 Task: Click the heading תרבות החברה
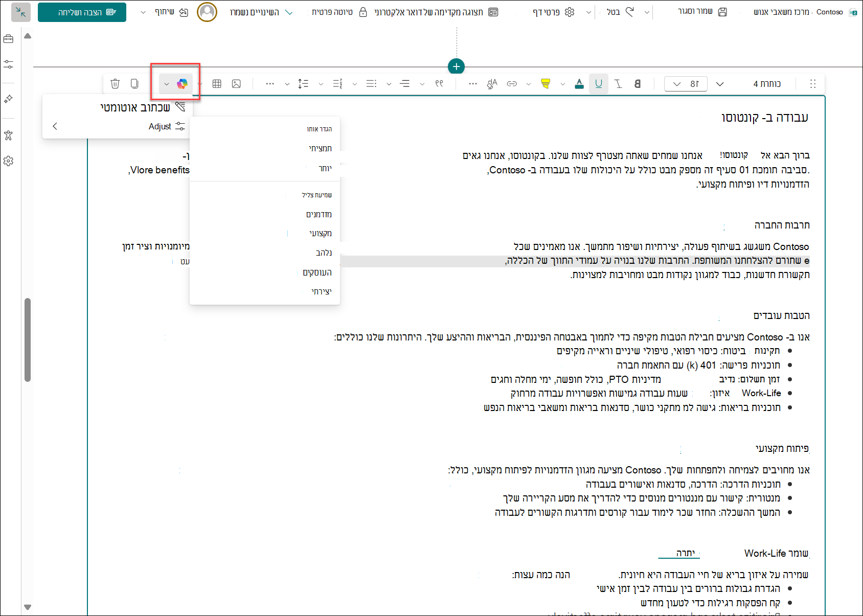click(782, 225)
